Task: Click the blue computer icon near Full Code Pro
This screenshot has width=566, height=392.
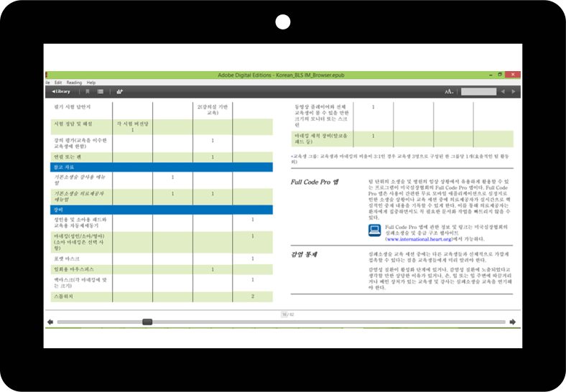Action: [x=374, y=230]
